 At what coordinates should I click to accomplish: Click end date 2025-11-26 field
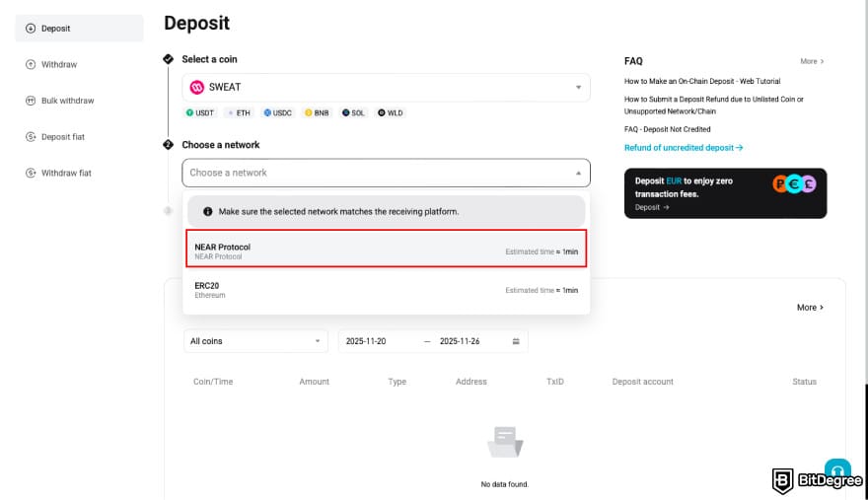pyautogui.click(x=460, y=341)
